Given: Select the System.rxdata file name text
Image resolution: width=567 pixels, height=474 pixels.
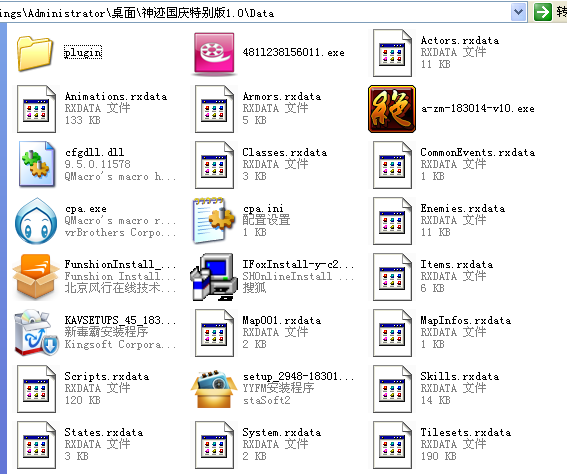Looking at the screenshot, I should [x=282, y=433].
